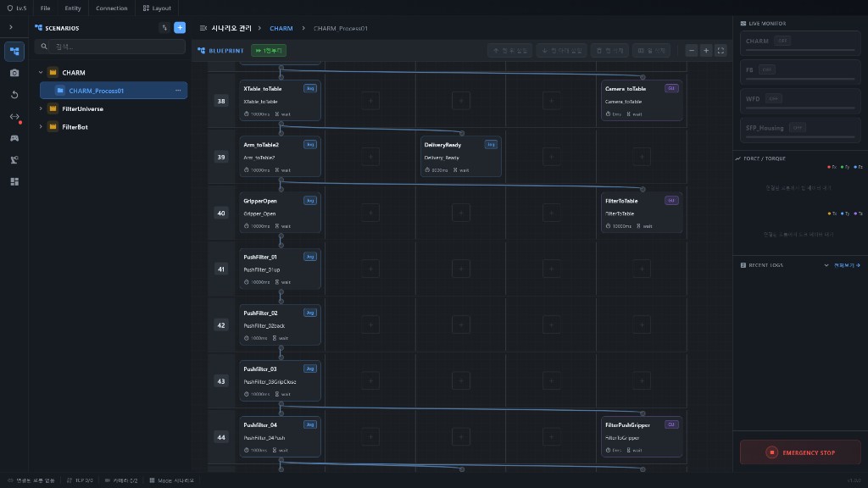Open the Arm_toTable2 node card

click(x=280, y=157)
